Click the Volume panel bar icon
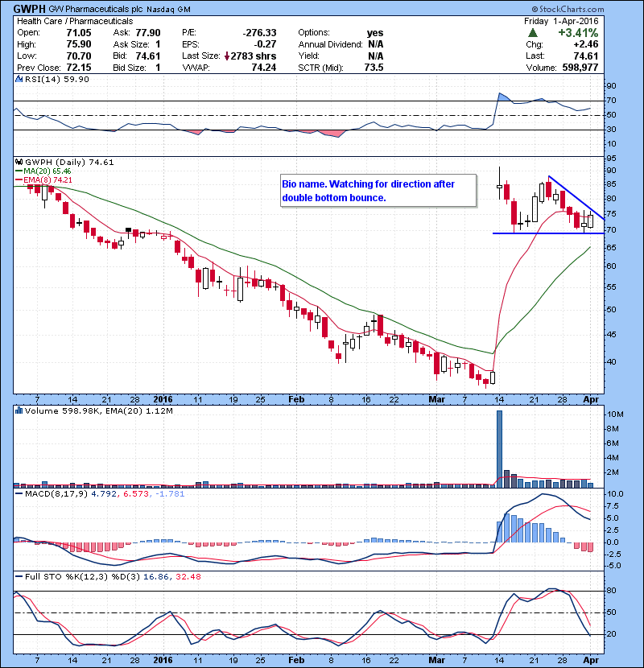Image resolution: width=644 pixels, height=668 pixels. (x=19, y=410)
